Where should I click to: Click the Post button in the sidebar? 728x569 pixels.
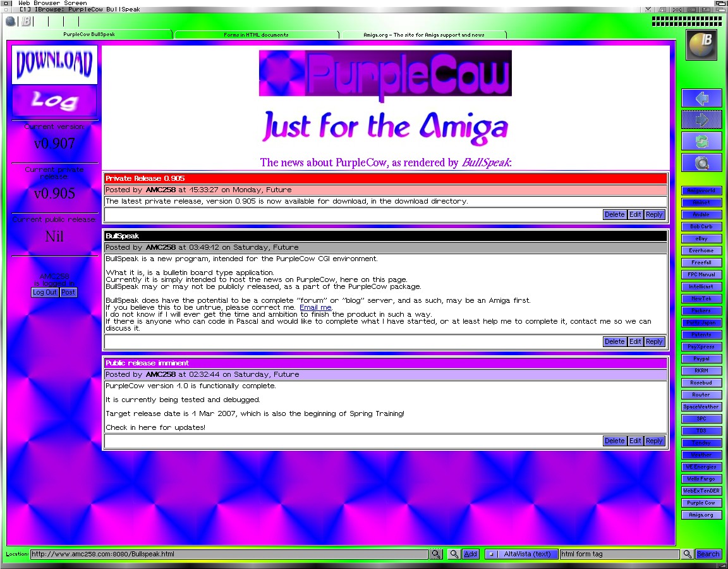pyautogui.click(x=68, y=292)
